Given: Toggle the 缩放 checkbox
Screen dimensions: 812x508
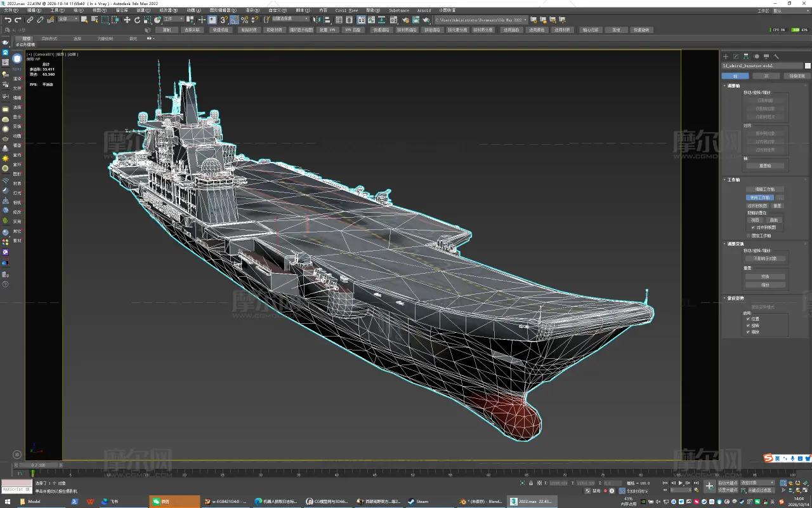Looking at the screenshot, I should [x=748, y=331].
